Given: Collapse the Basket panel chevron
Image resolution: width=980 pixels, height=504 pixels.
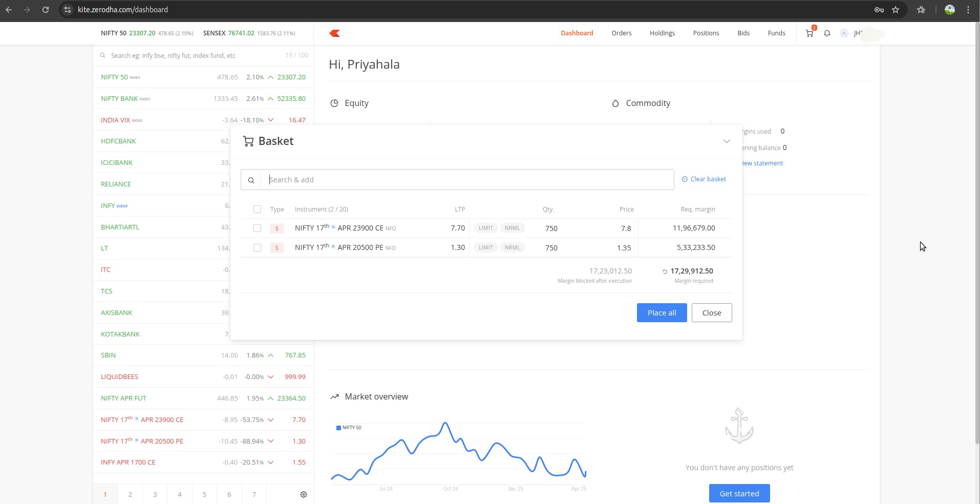Looking at the screenshot, I should tap(727, 141).
